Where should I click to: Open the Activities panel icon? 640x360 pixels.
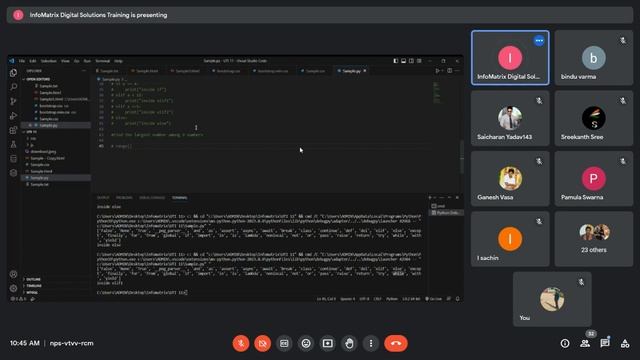(x=625, y=343)
